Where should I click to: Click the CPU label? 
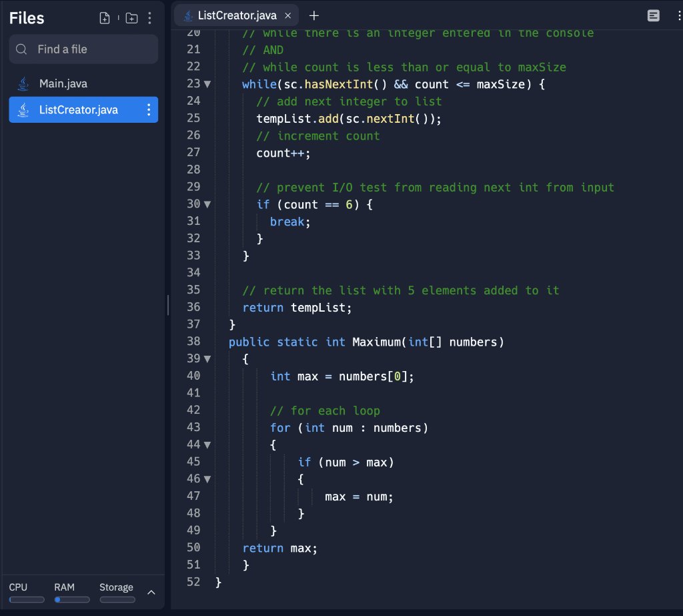tap(18, 587)
